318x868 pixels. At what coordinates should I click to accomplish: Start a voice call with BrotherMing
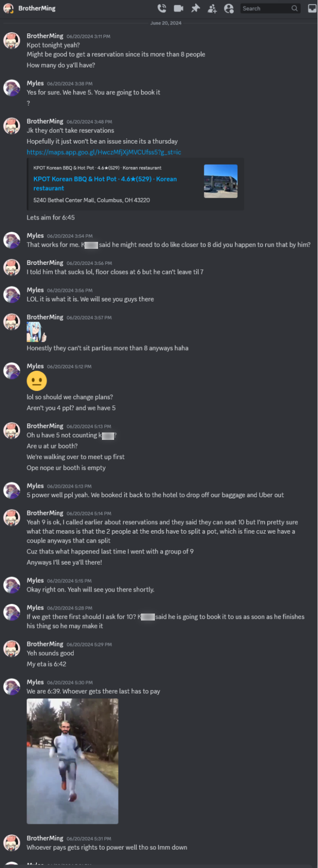pyautogui.click(x=162, y=8)
